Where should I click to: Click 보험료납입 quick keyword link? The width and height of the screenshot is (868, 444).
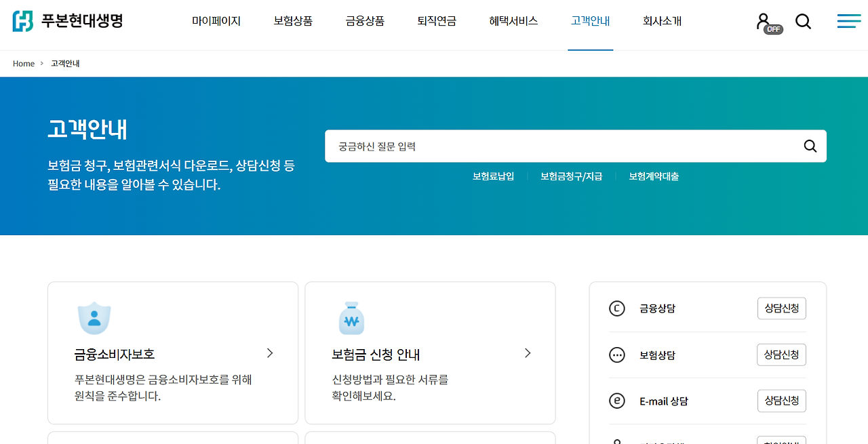(x=494, y=176)
